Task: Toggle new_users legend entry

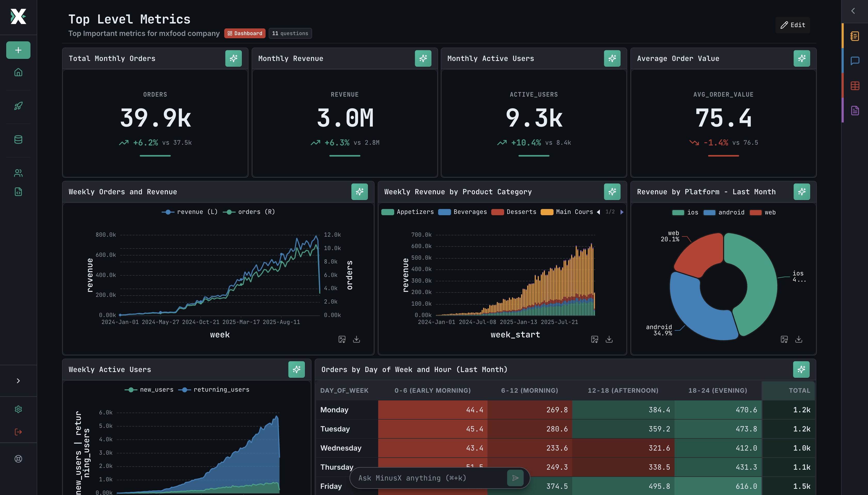Action: coord(149,390)
